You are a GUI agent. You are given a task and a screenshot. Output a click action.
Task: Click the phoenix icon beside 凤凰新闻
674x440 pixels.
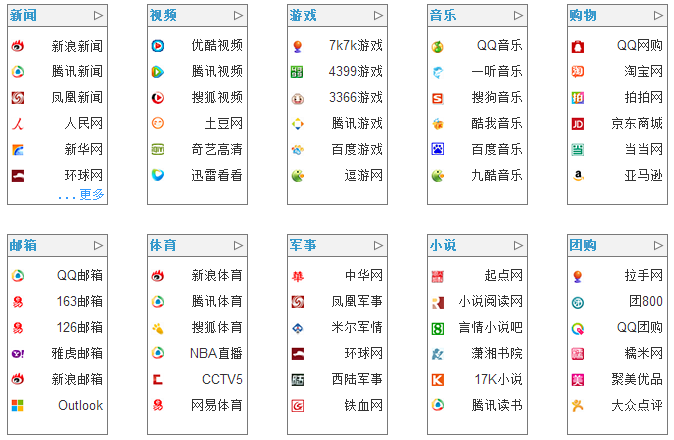18,98
